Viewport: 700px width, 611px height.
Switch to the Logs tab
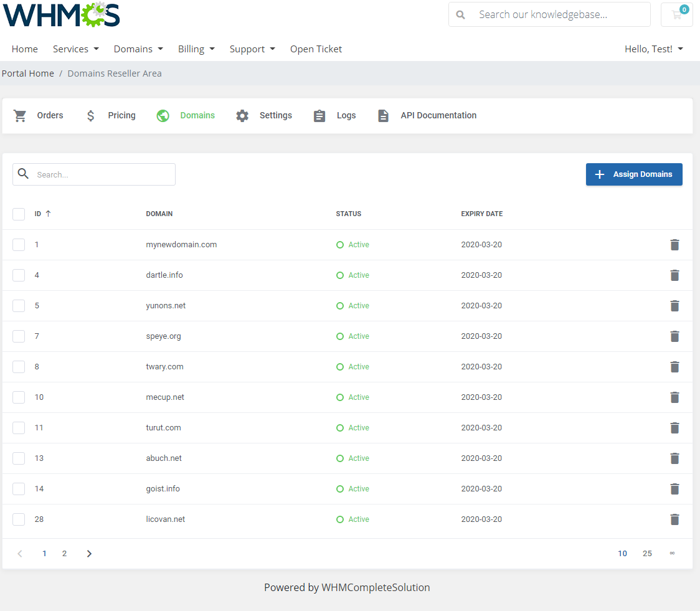(334, 116)
